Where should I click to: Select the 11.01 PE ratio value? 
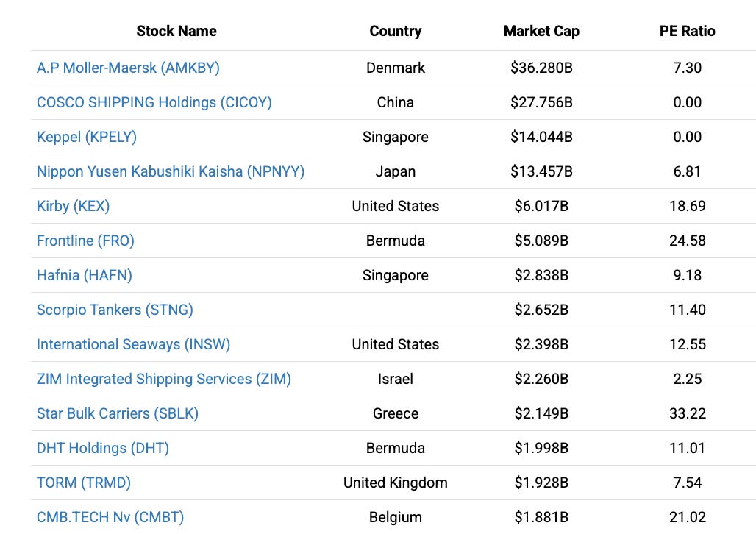[x=687, y=448]
